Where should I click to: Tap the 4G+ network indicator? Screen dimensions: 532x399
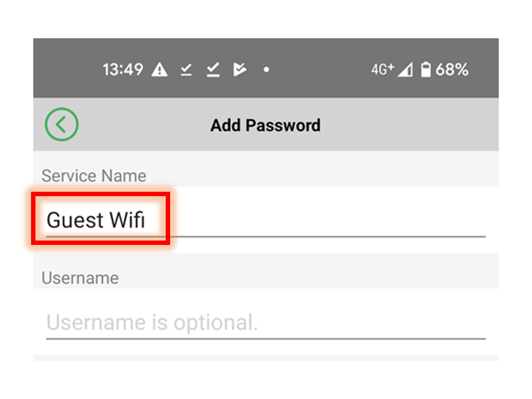point(382,69)
